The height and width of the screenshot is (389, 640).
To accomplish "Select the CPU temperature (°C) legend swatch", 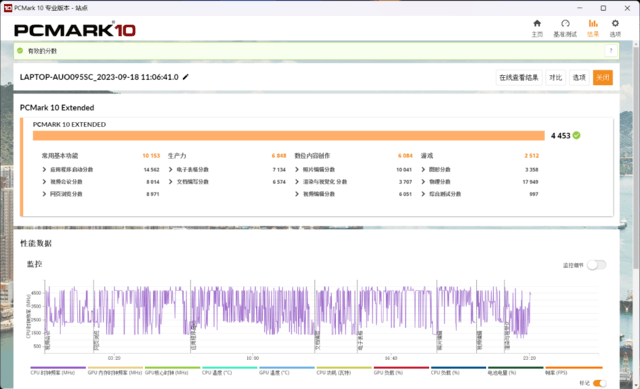I will click(x=229, y=368).
